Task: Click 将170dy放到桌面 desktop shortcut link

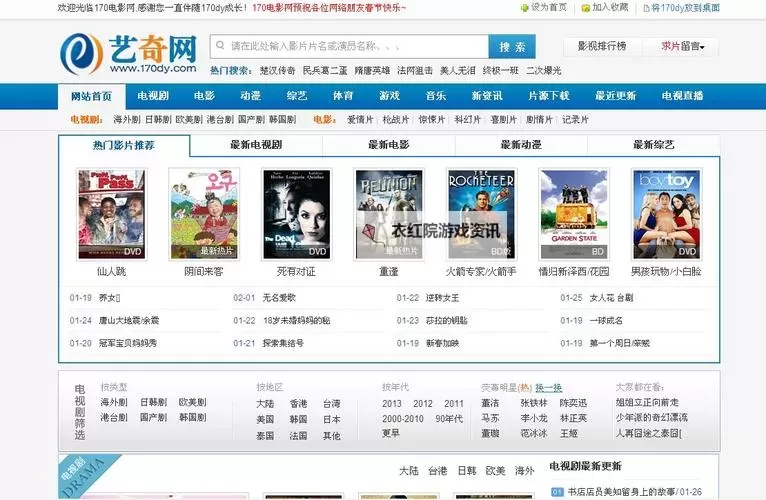Action: [x=681, y=8]
